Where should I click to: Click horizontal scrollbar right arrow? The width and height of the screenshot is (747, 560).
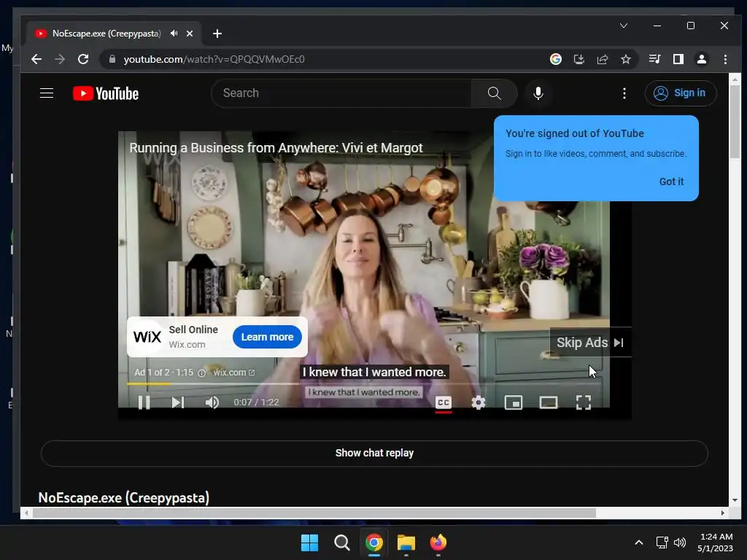pos(723,513)
